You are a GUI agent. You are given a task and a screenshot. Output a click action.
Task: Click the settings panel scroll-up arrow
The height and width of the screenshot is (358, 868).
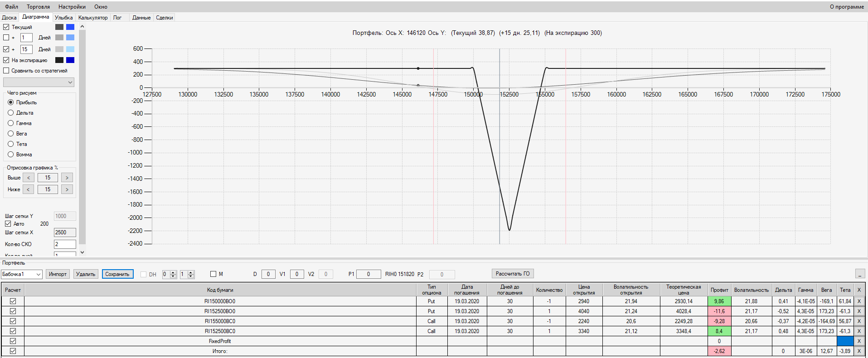[82, 26]
